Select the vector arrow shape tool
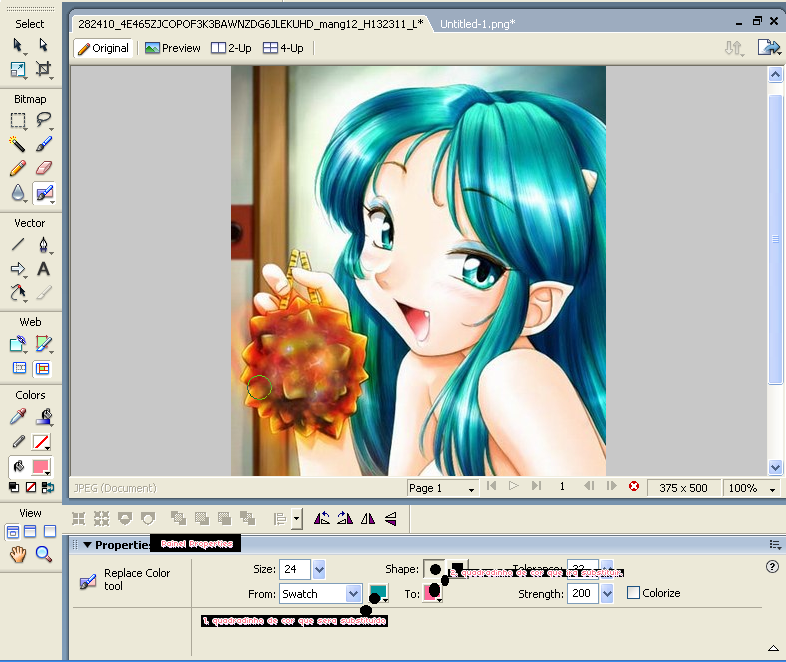The height and width of the screenshot is (662, 786). (18, 269)
